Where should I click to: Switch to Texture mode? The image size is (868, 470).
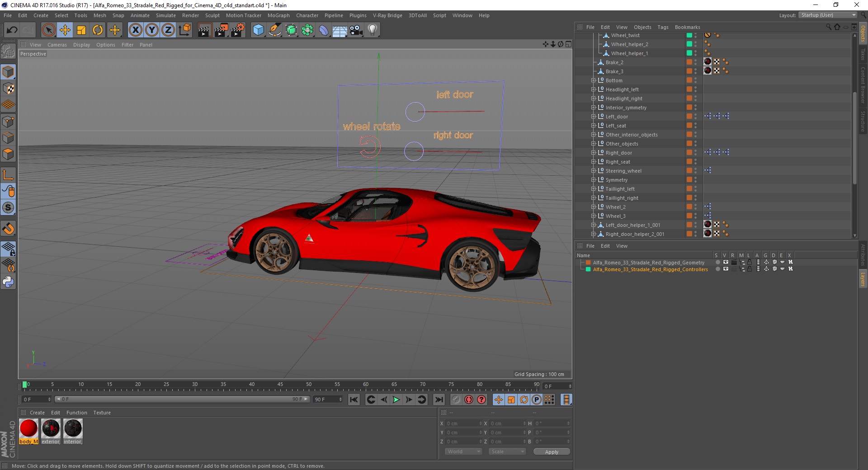point(8,88)
